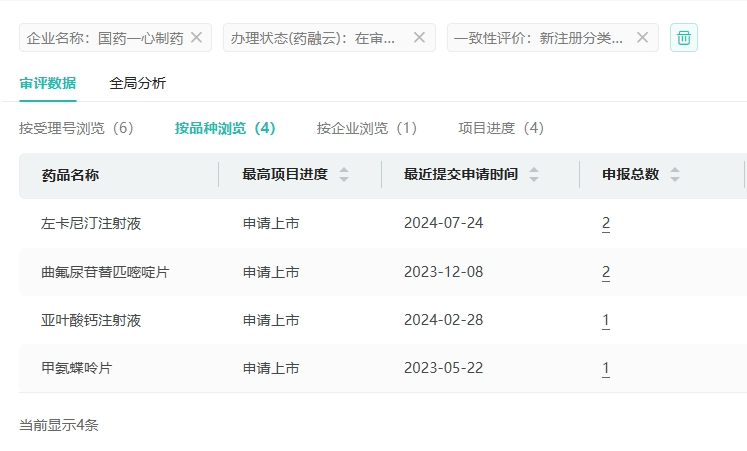Open 项目进度（4） view
This screenshot has height=451, width=747.
coord(501,128)
